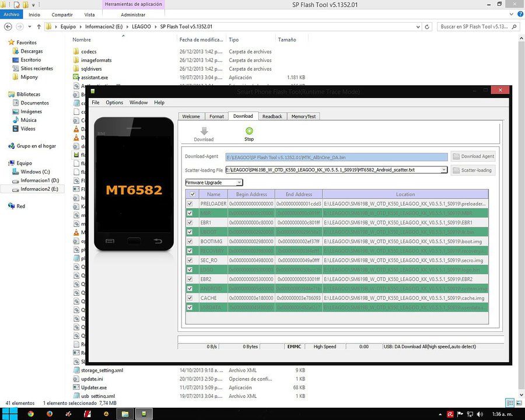The width and height of the screenshot is (525, 420).
Task: Uncheck the LOGO partition checkbox
Action: (190, 269)
